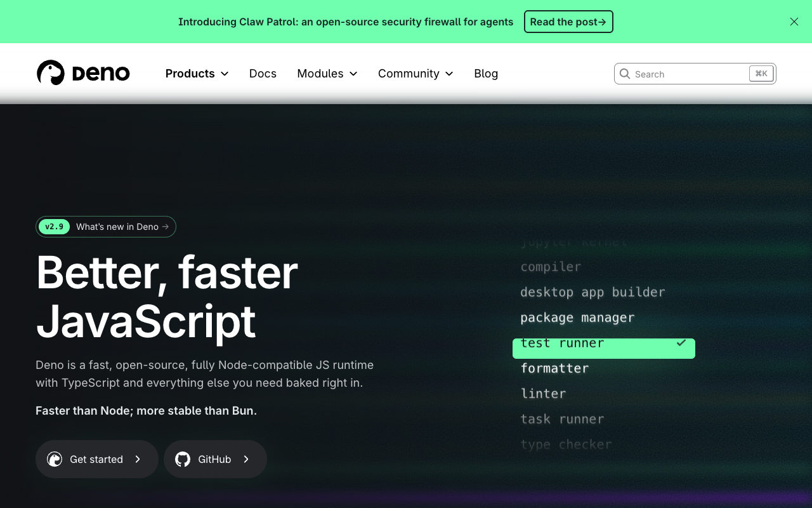This screenshot has width=812, height=508.
Task: Select the package manager list item
Action: tap(577, 317)
